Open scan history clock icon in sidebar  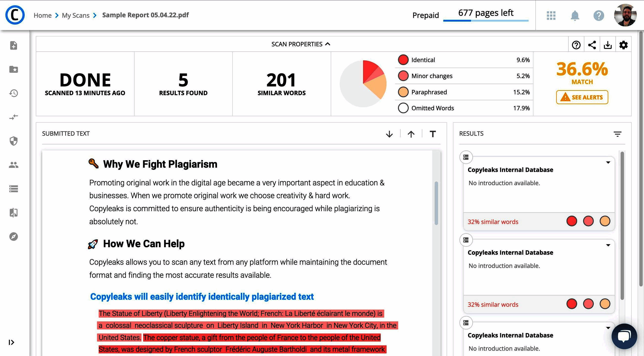pyautogui.click(x=14, y=93)
